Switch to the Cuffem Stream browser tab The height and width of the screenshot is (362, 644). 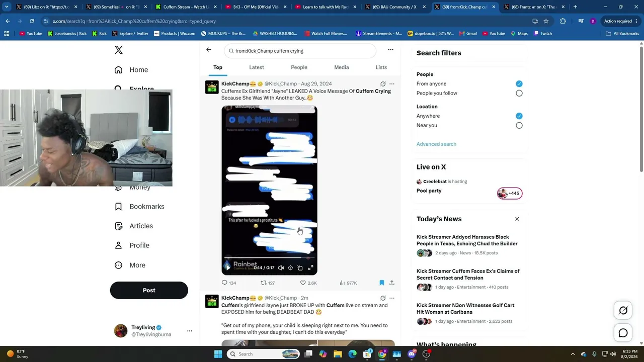183,7
